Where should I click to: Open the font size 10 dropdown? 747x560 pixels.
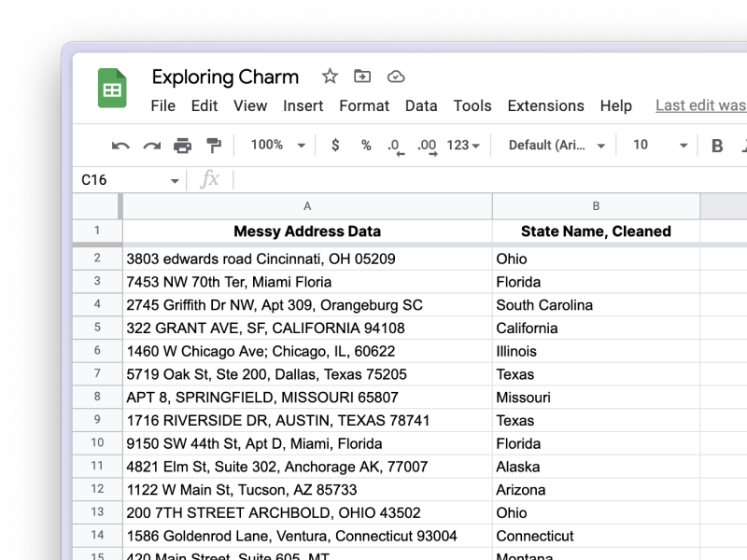[x=660, y=146]
